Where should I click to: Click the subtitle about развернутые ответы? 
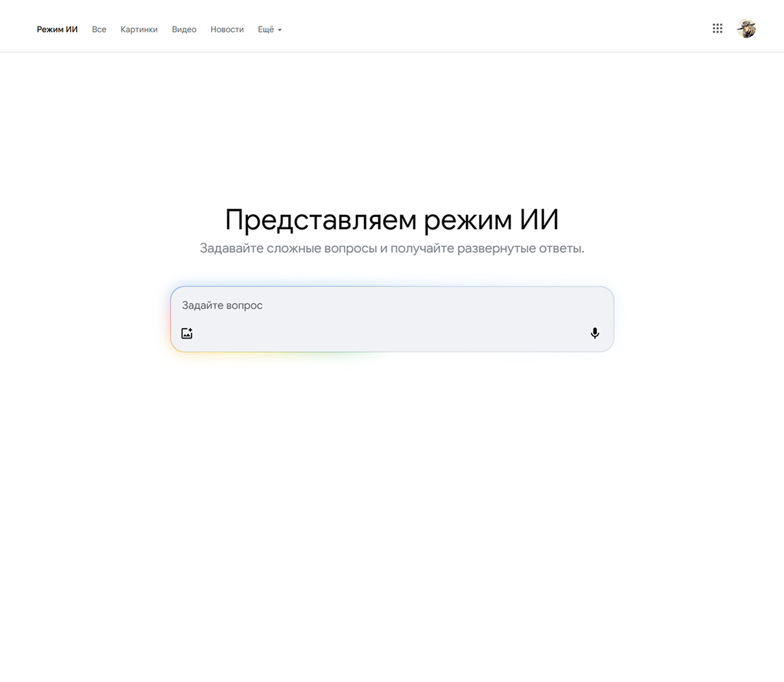pos(391,248)
